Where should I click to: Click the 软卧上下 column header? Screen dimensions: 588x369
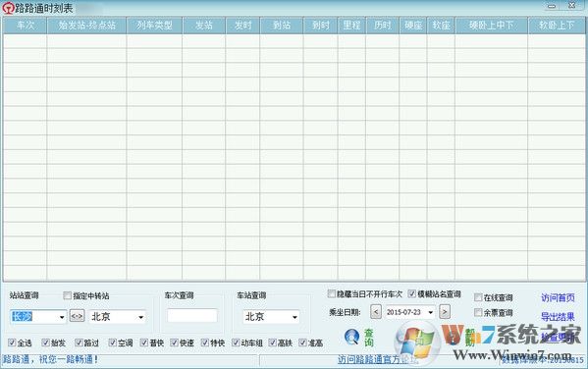coord(557,26)
